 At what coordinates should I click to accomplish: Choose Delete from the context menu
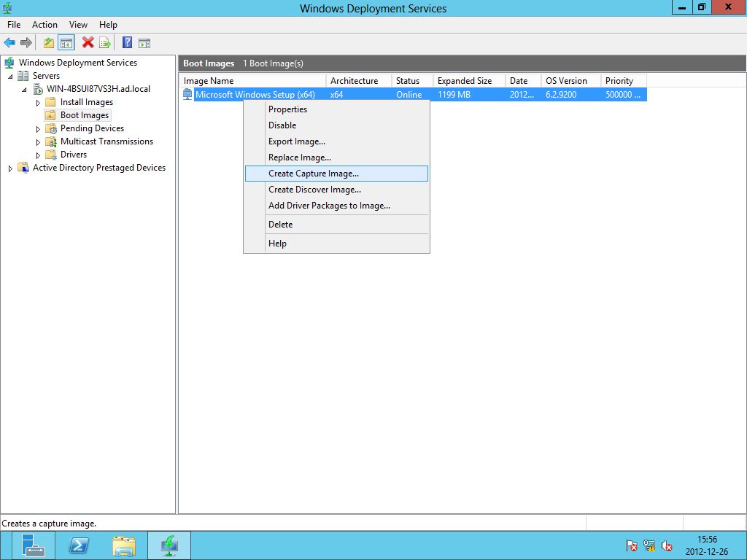click(336, 225)
